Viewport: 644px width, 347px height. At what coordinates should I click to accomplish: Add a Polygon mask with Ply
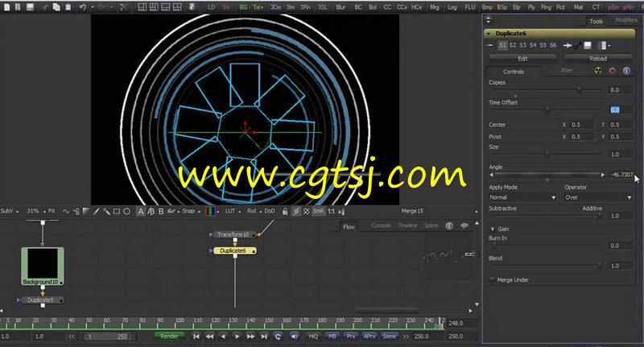click(531, 7)
